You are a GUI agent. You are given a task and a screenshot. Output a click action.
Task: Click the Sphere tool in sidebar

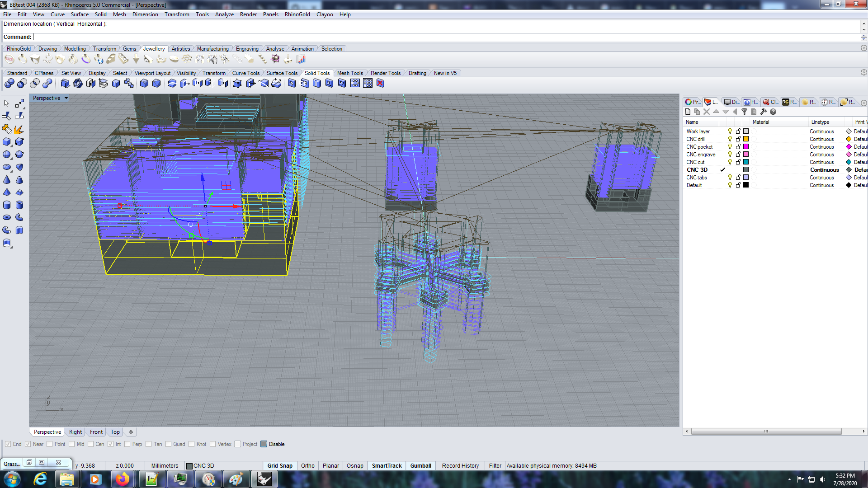(7, 155)
